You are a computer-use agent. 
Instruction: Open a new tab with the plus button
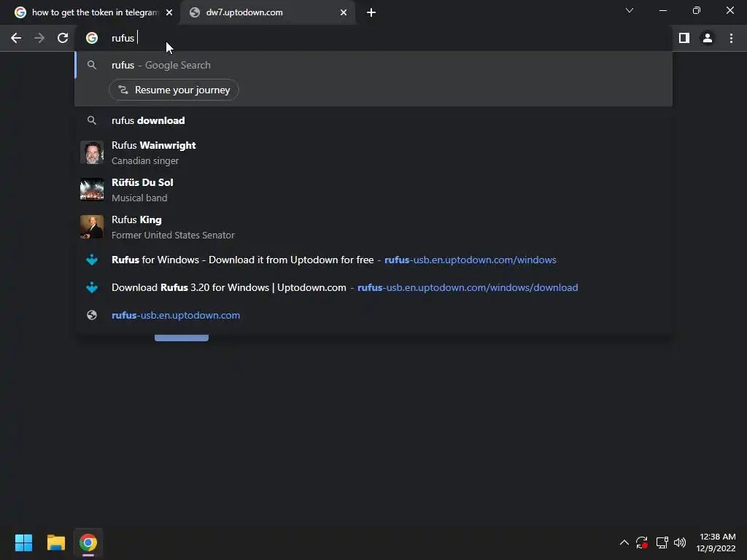tap(371, 13)
